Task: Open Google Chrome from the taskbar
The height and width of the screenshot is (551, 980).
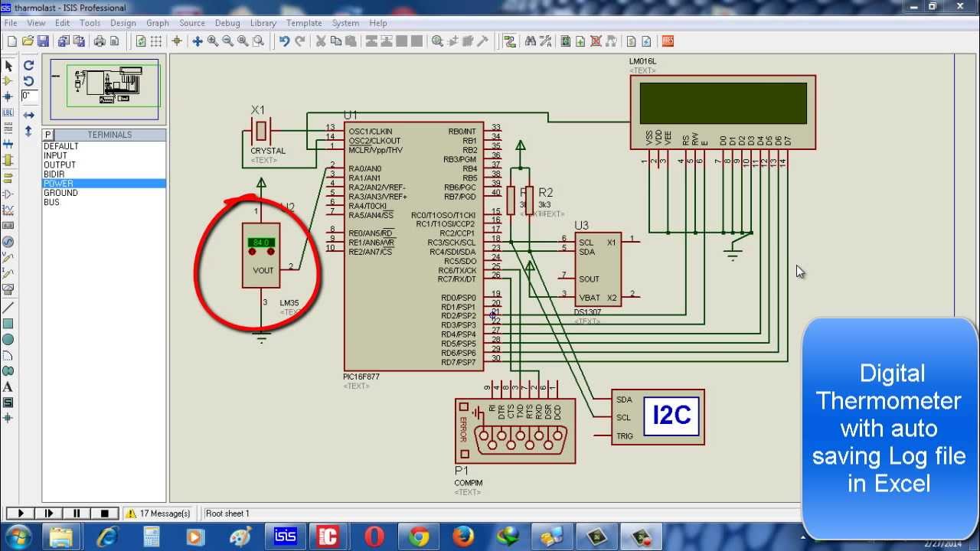Action: click(x=418, y=537)
